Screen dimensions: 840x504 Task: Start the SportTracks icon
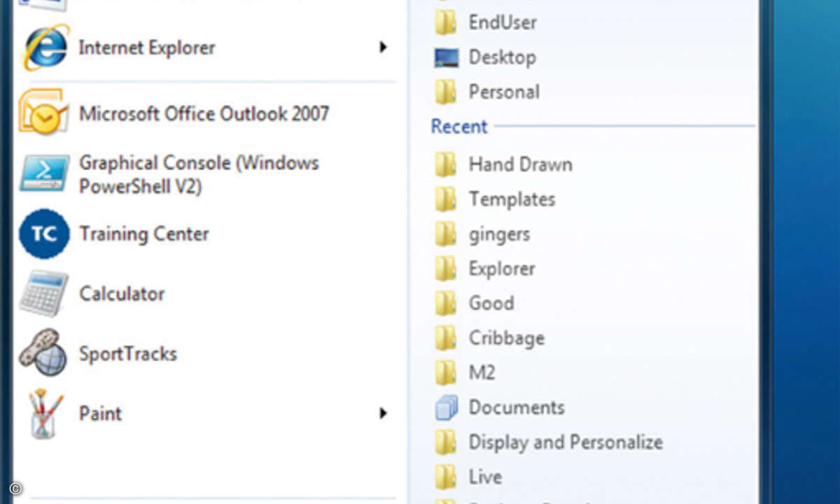(x=43, y=353)
